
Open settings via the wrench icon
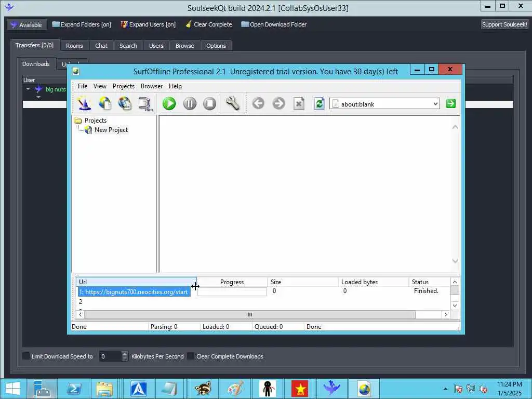(233, 103)
